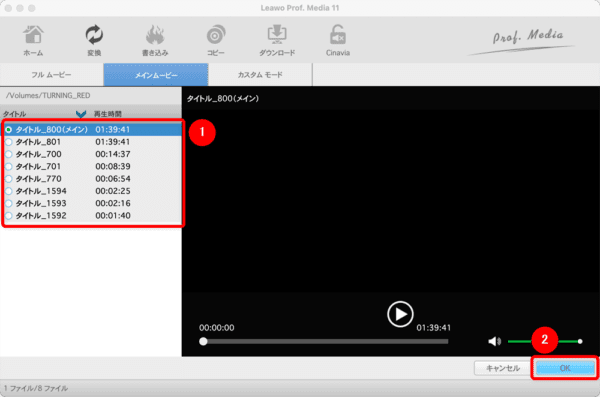Open the Cinavia unlock icon
Image resolution: width=600 pixels, height=397 pixels.
(x=338, y=40)
